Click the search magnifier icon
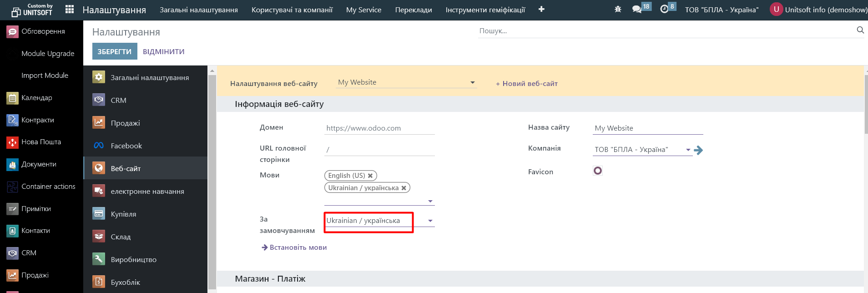The width and height of the screenshot is (868, 293). pos(860,30)
